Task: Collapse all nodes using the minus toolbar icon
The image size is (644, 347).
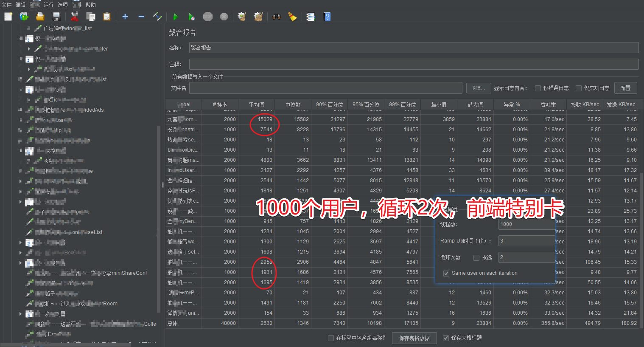Action: [140, 17]
